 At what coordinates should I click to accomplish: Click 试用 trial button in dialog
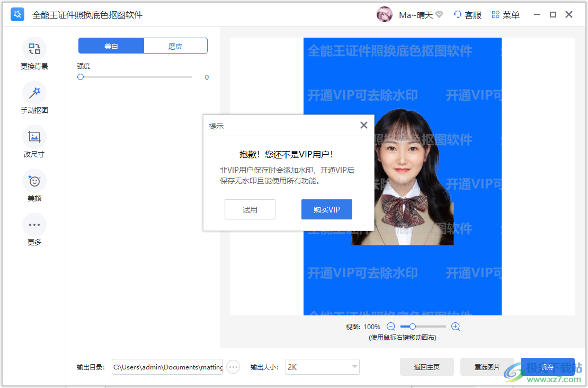pyautogui.click(x=250, y=209)
